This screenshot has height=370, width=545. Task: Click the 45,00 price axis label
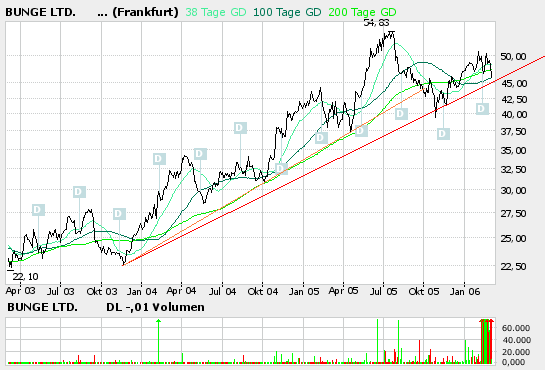[513, 83]
